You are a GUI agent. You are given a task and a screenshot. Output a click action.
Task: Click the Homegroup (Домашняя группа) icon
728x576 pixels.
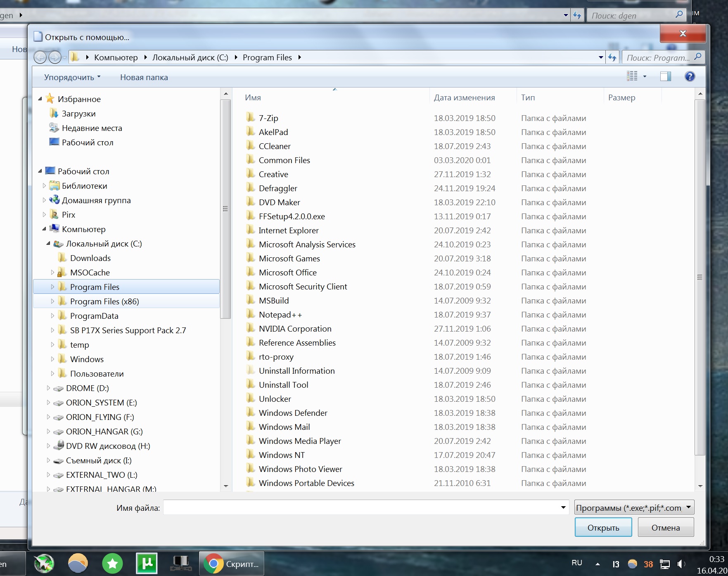click(x=54, y=200)
